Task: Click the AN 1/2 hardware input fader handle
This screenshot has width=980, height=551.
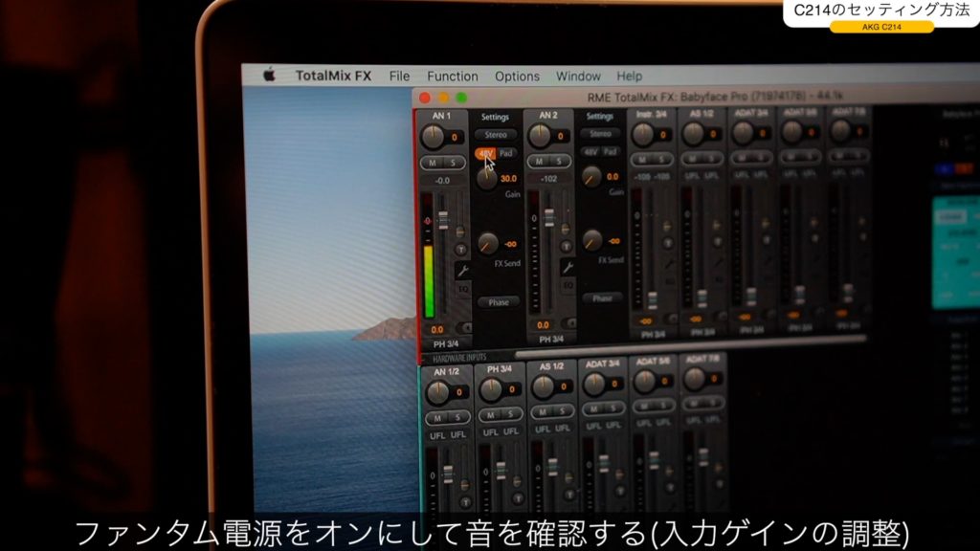Action: 448,474
